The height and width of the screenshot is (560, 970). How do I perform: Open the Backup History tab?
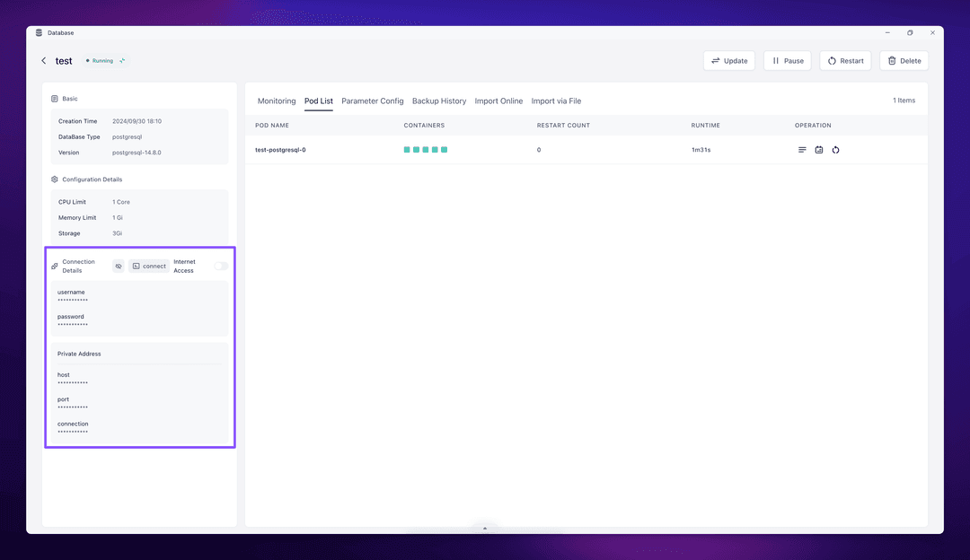(x=439, y=101)
